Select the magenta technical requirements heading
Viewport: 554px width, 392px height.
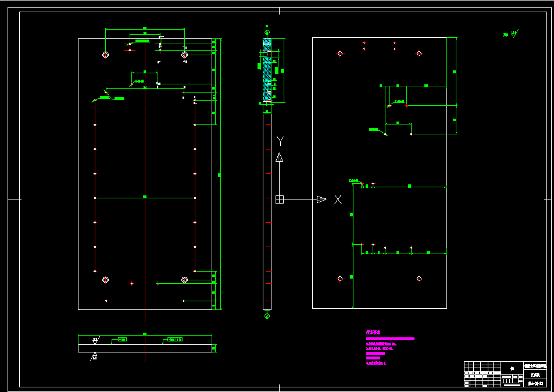tap(373, 332)
